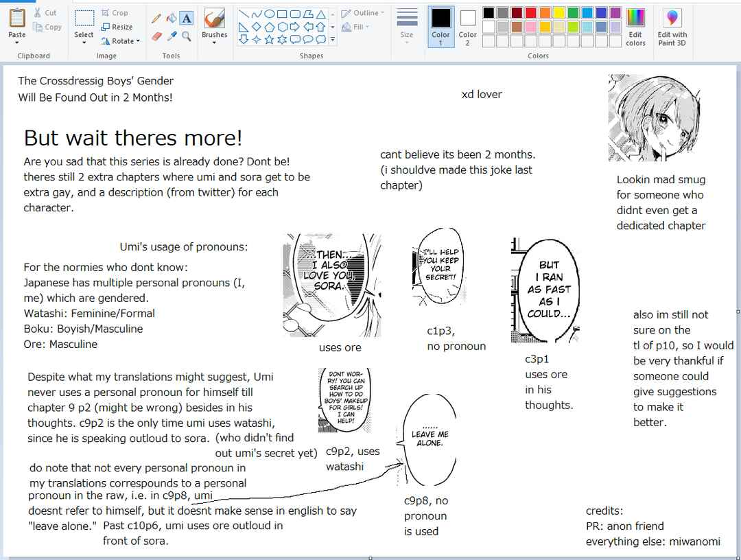
Task: Move the Shapes gallery down one row
Action: pyautogui.click(x=333, y=27)
